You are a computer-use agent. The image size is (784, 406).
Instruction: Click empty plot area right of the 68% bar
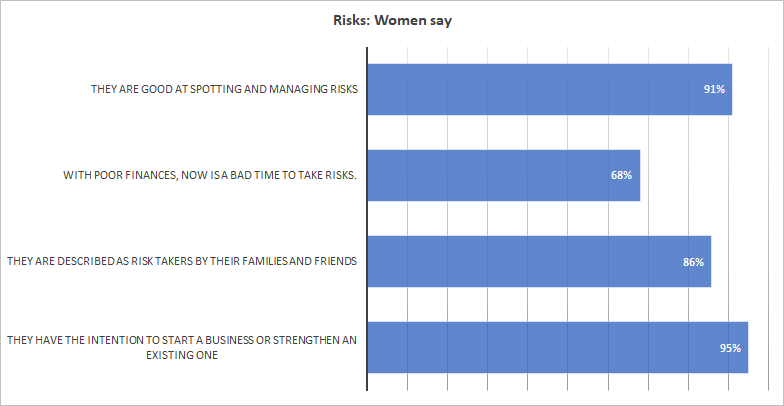point(700,176)
